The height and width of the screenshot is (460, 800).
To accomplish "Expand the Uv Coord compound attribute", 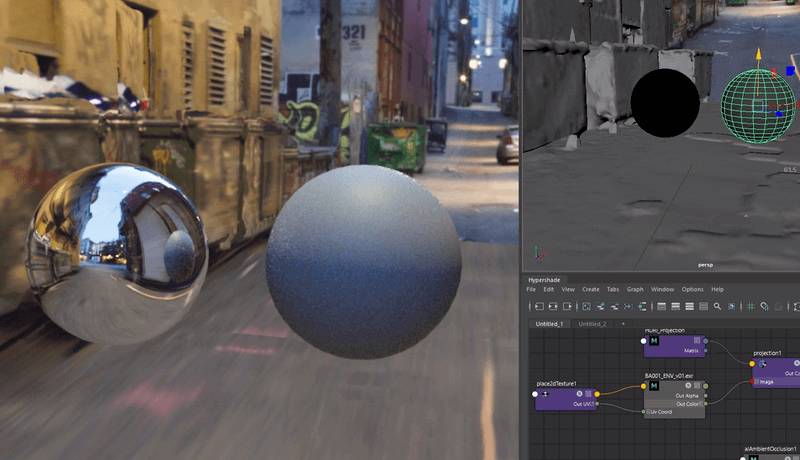I will pos(648,412).
